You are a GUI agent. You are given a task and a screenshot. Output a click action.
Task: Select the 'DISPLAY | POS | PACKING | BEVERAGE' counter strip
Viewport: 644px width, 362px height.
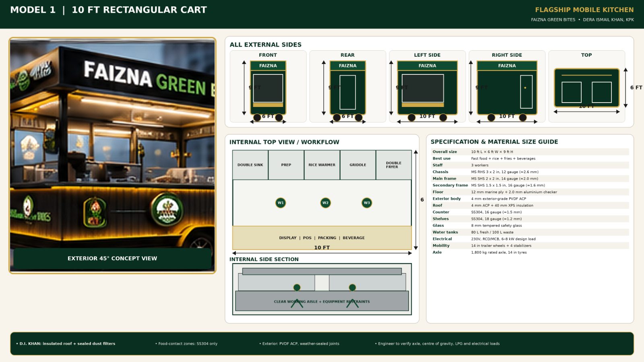(322, 238)
